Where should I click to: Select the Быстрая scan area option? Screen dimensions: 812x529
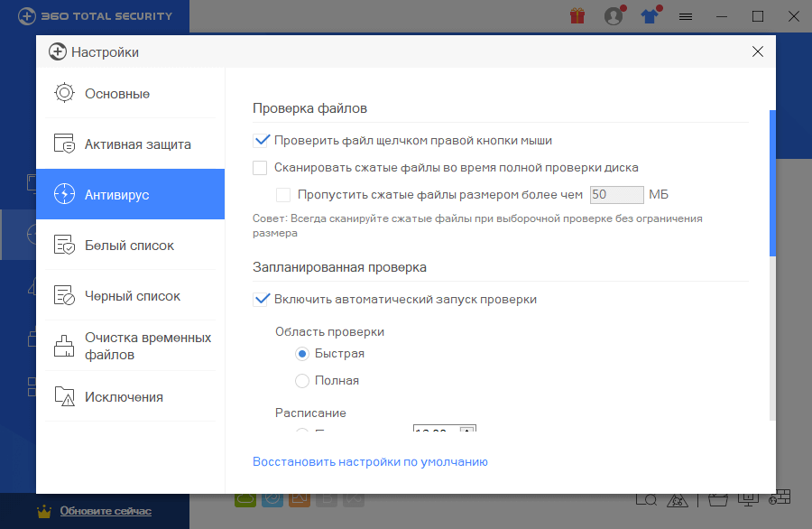pyautogui.click(x=302, y=353)
